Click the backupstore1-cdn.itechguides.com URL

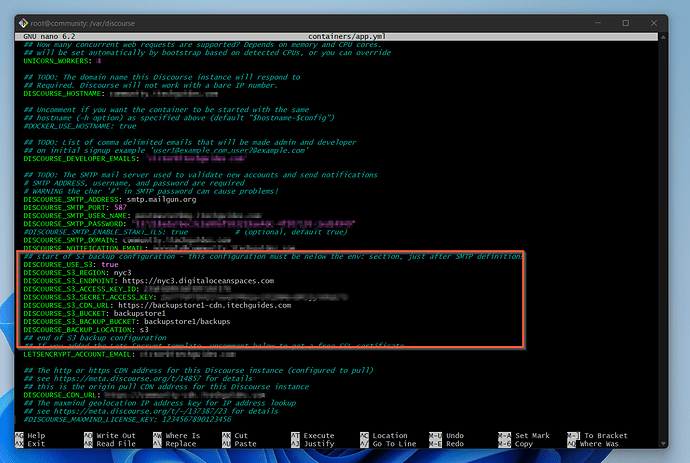pos(205,305)
